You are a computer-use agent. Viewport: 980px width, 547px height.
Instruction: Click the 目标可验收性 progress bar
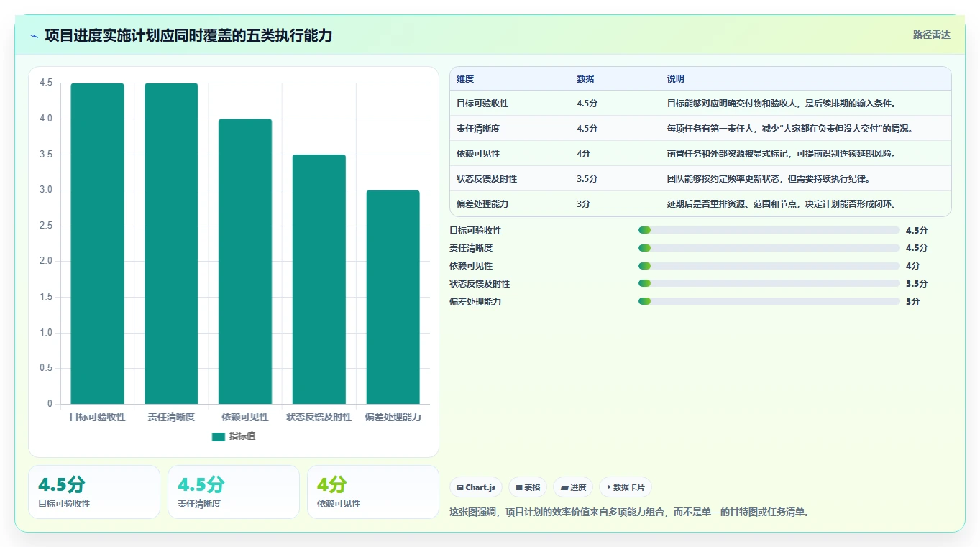coord(769,230)
